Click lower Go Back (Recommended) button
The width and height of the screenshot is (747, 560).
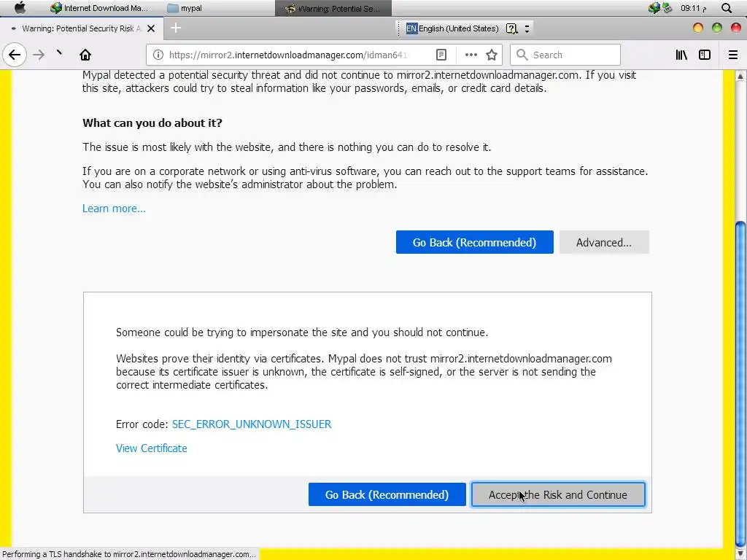pos(387,495)
